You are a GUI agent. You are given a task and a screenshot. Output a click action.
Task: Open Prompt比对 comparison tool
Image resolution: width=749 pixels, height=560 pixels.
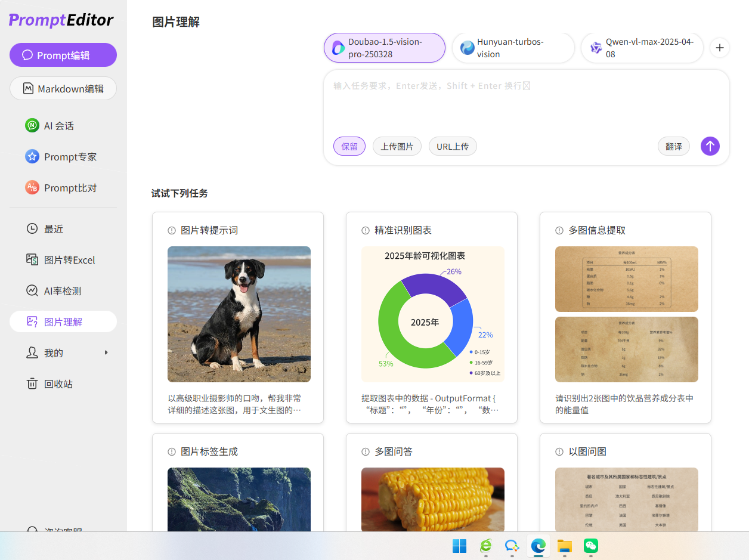pyautogui.click(x=70, y=188)
